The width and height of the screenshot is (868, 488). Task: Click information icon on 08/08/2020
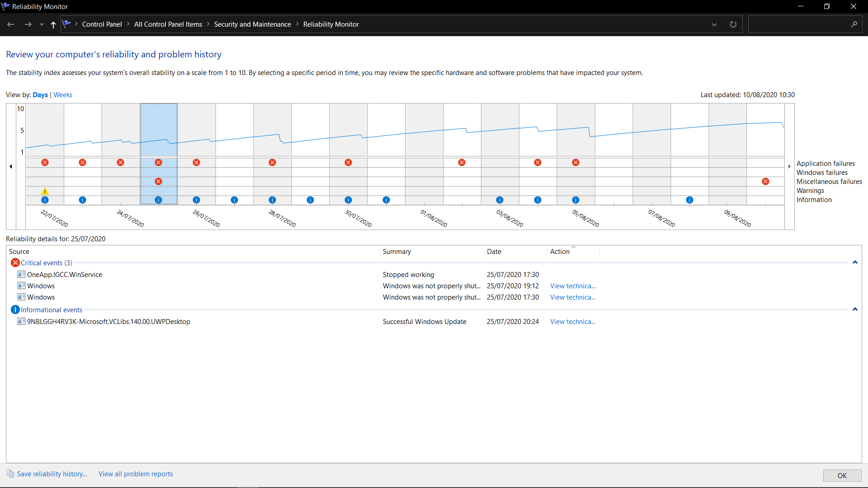(x=689, y=200)
